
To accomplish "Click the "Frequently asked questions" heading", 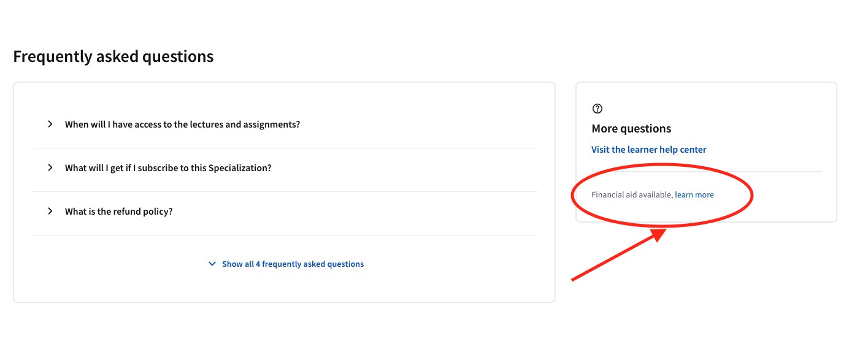I will 113,57.
